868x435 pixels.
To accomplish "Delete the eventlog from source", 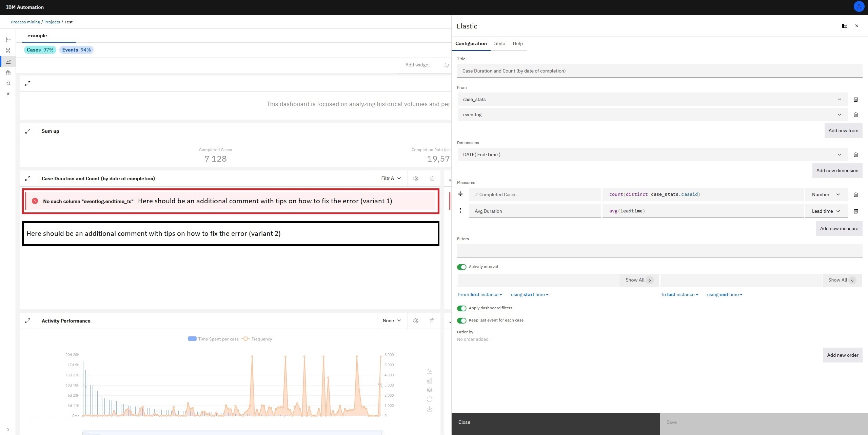I will point(855,115).
